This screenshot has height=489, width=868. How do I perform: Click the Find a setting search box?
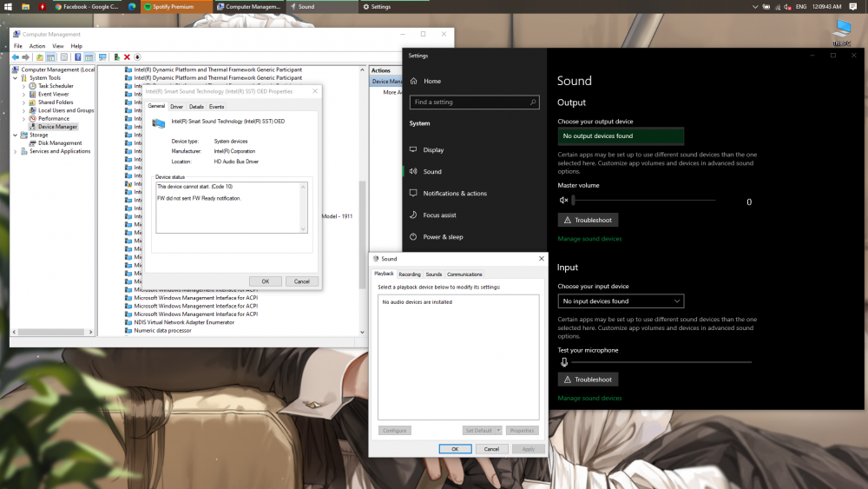(x=475, y=102)
